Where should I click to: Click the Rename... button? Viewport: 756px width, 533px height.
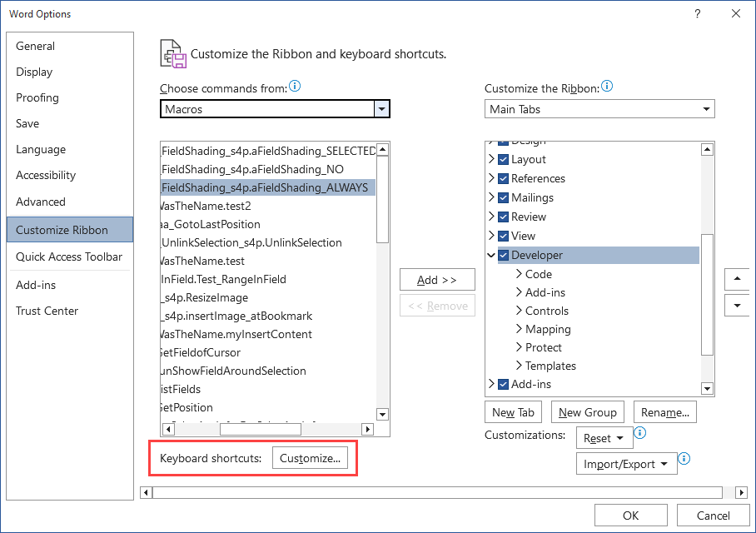pos(665,412)
